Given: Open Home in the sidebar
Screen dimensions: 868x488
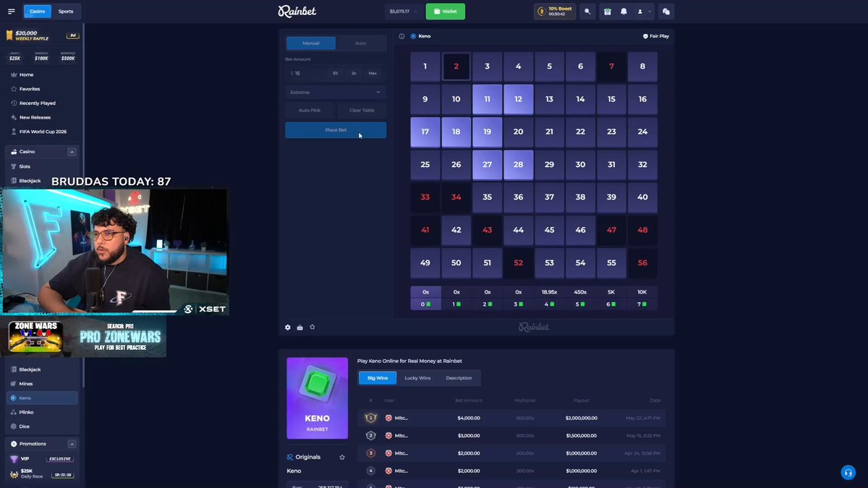Looking at the screenshot, I should pyautogui.click(x=42, y=74).
